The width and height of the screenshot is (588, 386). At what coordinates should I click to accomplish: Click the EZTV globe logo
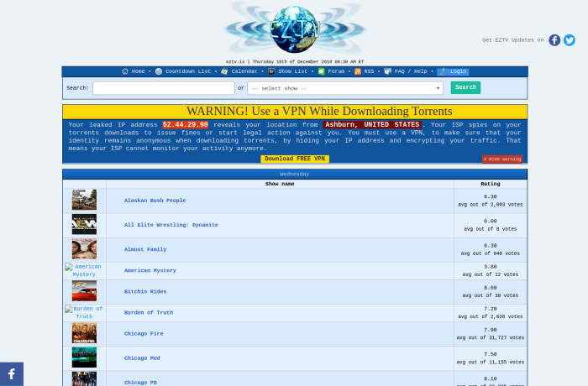click(295, 29)
